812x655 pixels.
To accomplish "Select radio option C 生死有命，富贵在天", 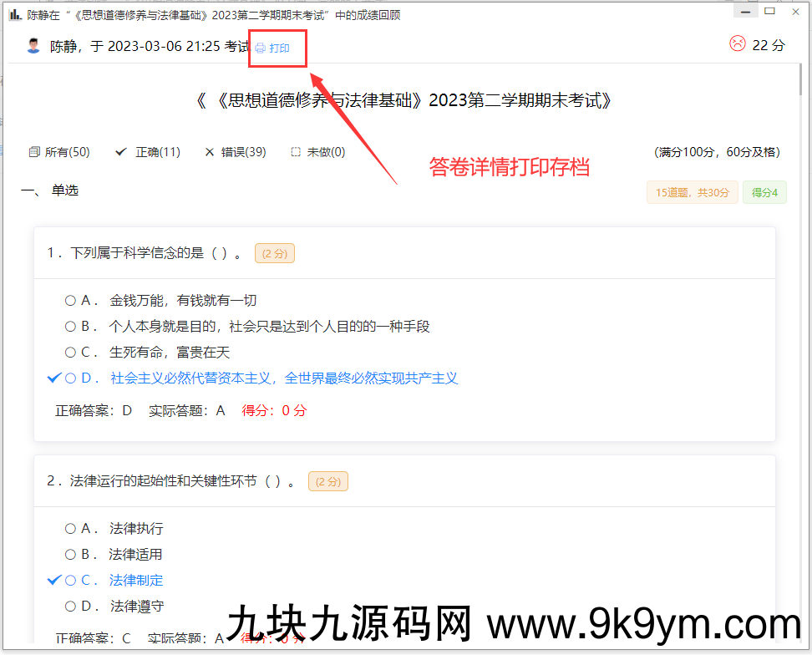I will tap(70, 352).
